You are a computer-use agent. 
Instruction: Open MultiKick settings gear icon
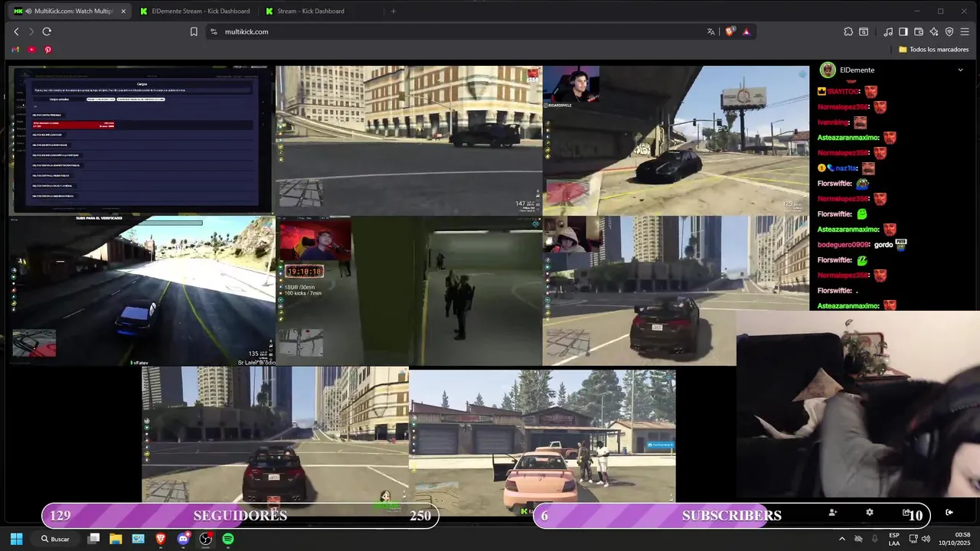pyautogui.click(x=869, y=513)
